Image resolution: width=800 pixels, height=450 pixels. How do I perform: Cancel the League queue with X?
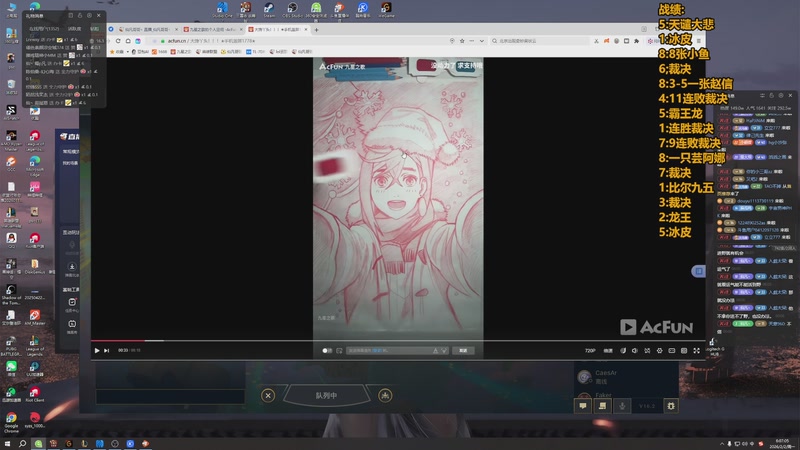268,395
